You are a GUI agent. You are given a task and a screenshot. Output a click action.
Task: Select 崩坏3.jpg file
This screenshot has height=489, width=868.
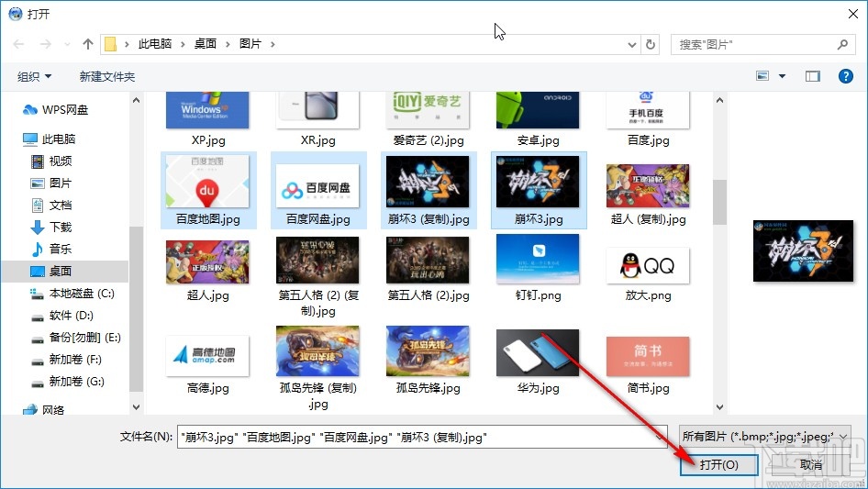(x=539, y=190)
